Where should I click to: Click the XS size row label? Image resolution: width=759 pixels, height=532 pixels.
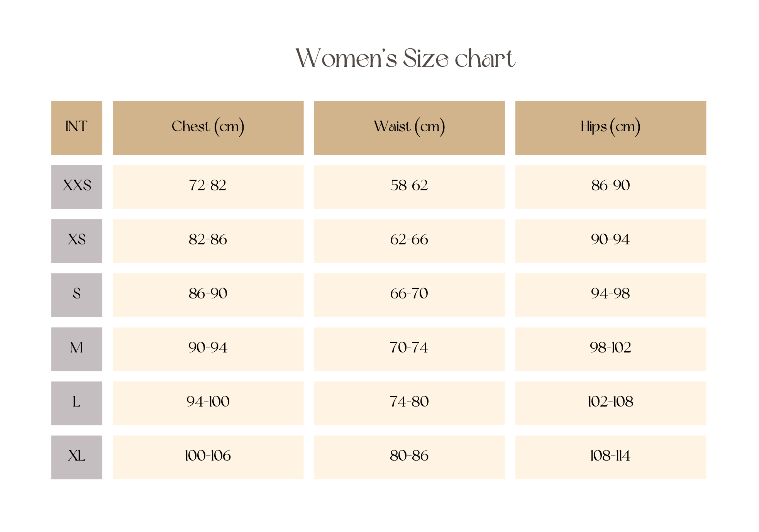pos(76,241)
